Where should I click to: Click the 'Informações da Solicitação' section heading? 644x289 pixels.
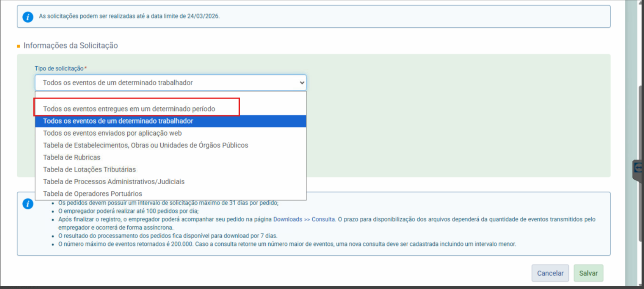pyautogui.click(x=70, y=45)
